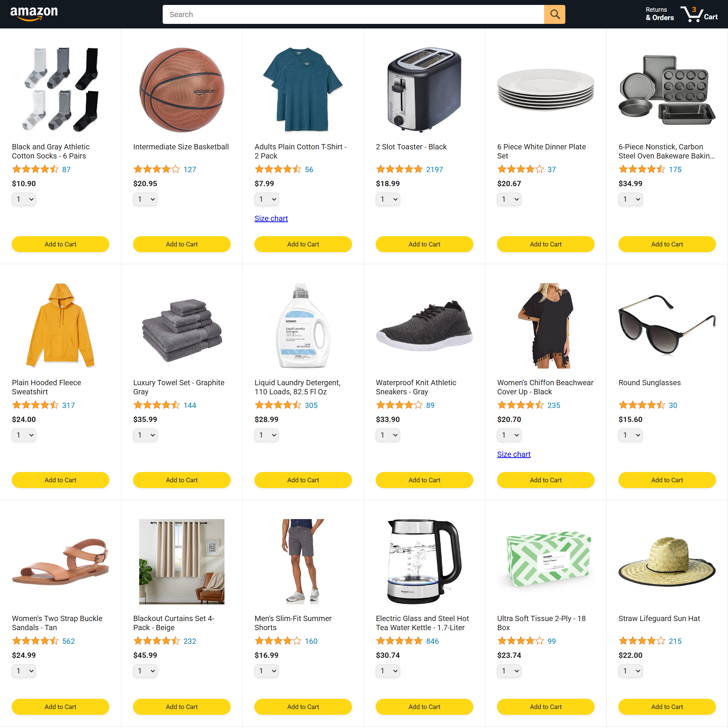This screenshot has height=728, width=728.
Task: Click the 2 Slot Toaster product image
Action: click(x=424, y=90)
